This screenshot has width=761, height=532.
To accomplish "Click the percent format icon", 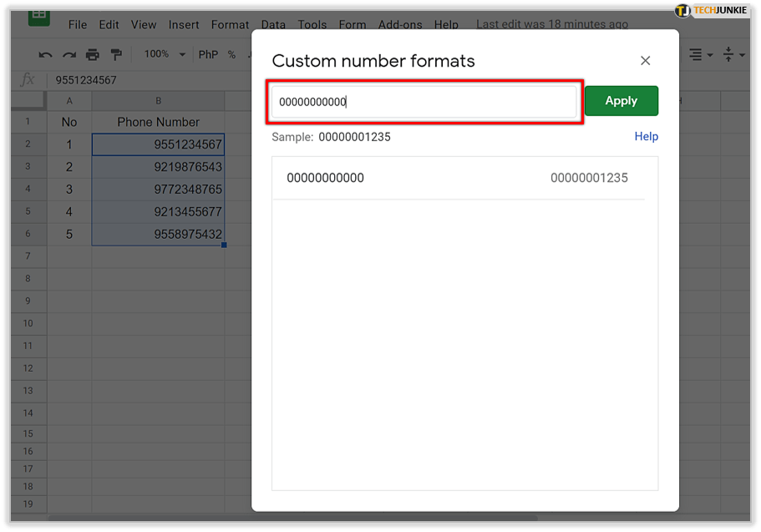I will [231, 55].
